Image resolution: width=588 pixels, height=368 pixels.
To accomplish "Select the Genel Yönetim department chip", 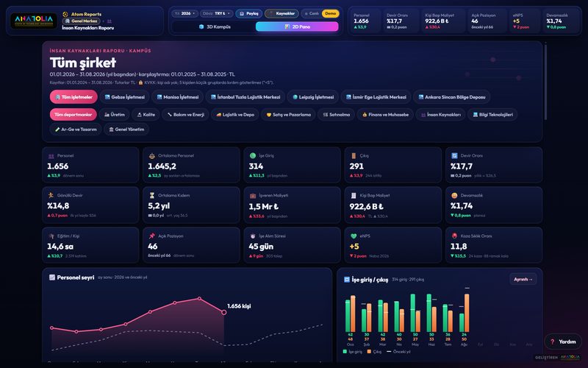I will (126, 130).
